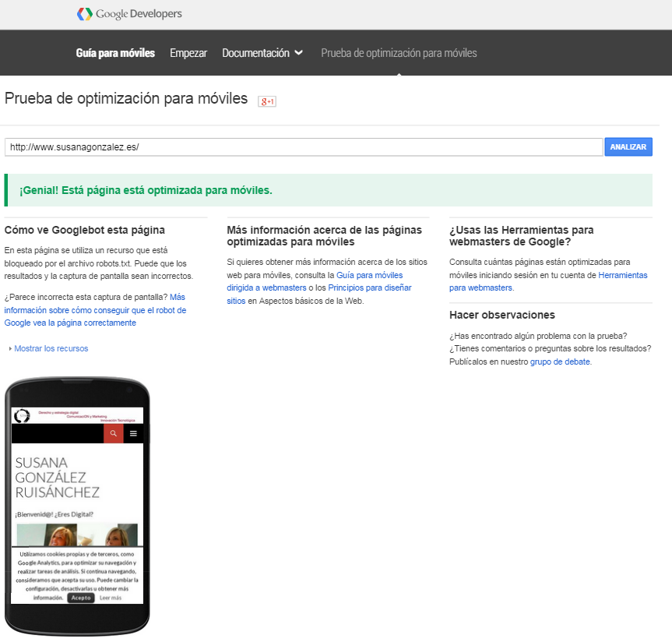Click Acepto button in phone preview

pyautogui.click(x=81, y=598)
